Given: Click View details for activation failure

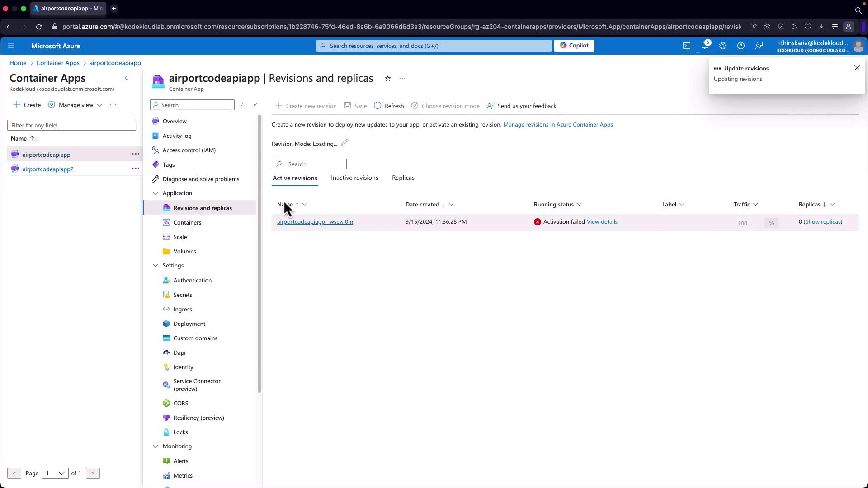Looking at the screenshot, I should point(602,221).
